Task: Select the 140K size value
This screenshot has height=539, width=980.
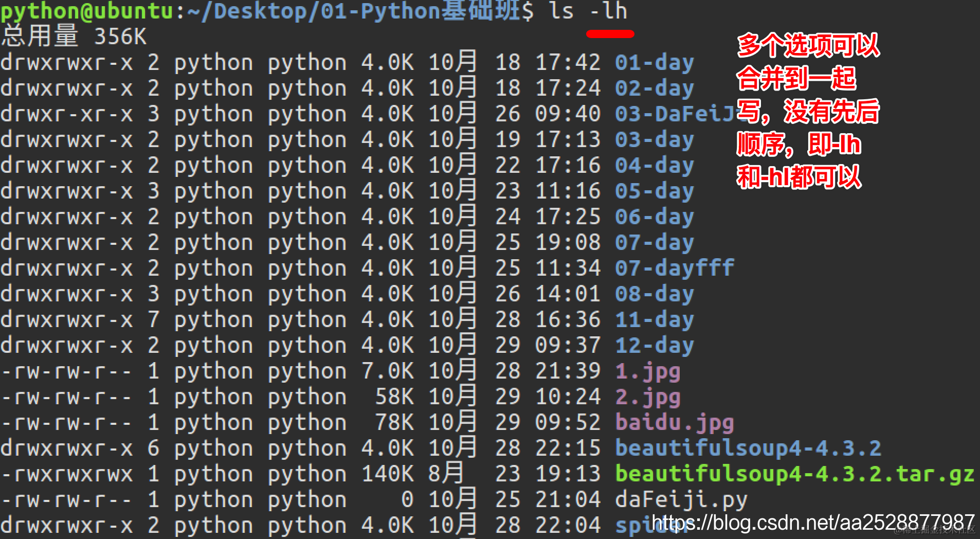Action: pos(388,474)
